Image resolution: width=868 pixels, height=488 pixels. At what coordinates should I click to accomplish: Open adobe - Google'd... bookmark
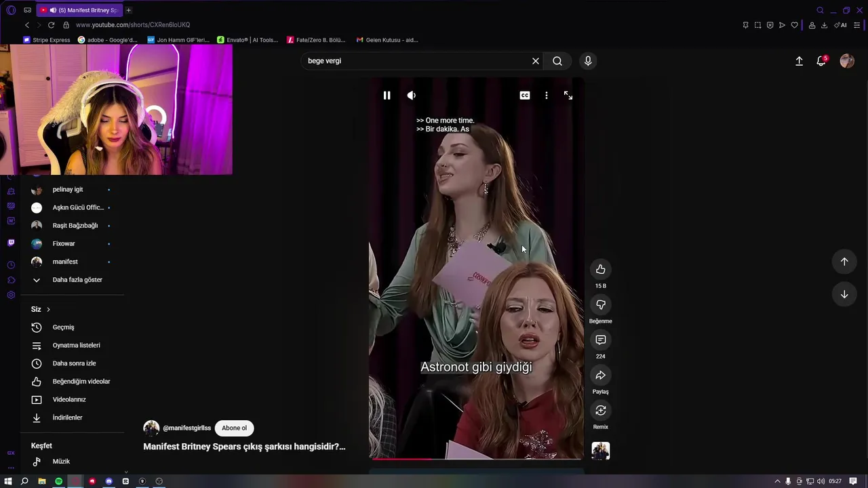click(x=108, y=40)
